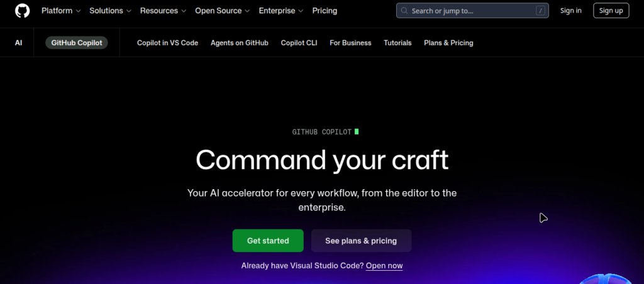Expand the Enterprise dropdown menu

point(281,11)
